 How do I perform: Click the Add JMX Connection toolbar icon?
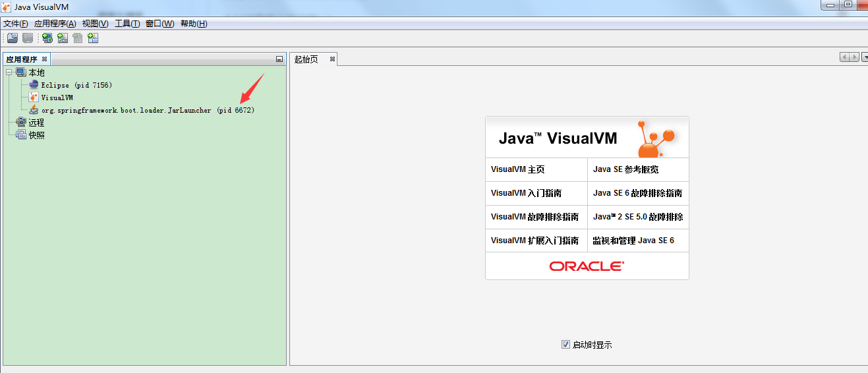(x=63, y=38)
